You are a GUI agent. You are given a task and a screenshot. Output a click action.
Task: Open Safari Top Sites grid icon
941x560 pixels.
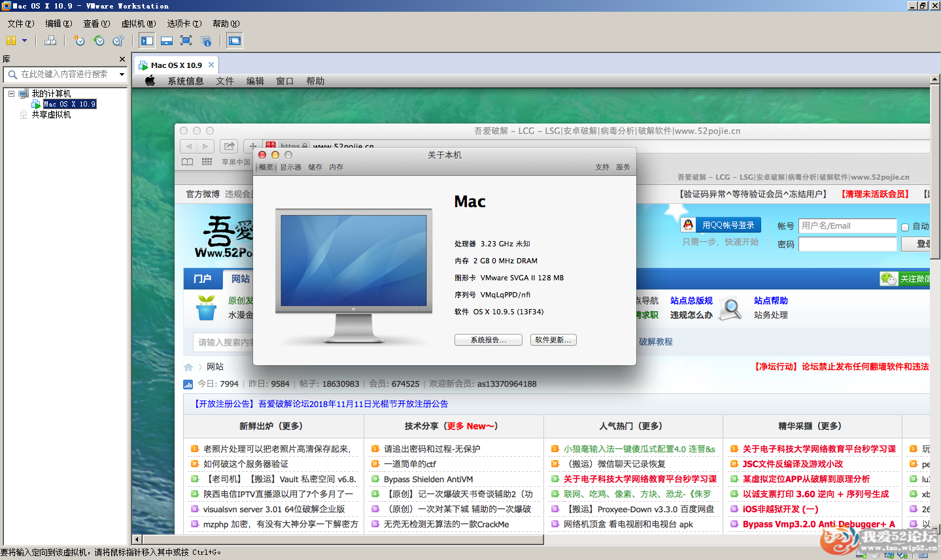click(x=207, y=162)
